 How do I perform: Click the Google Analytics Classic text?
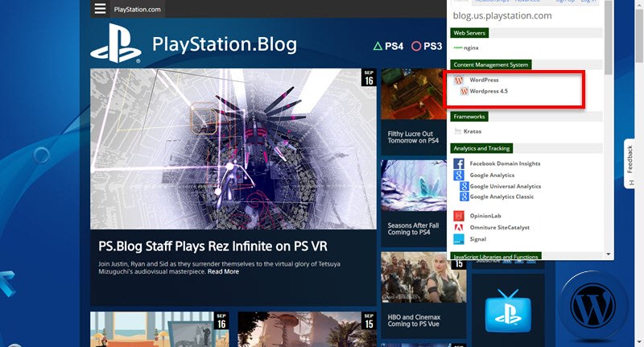point(502,196)
